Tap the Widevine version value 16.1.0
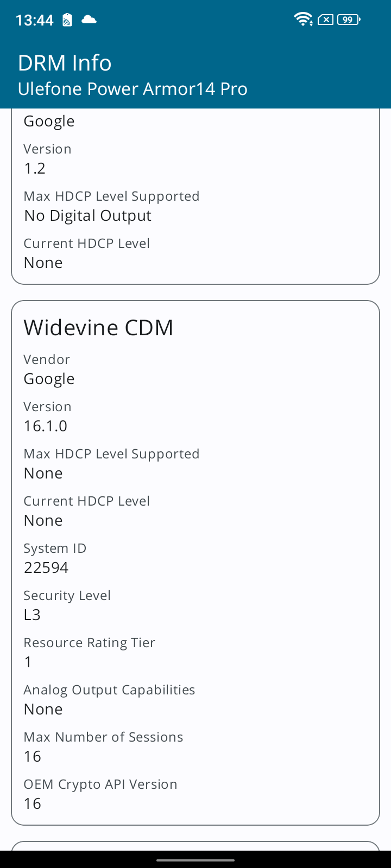This screenshot has height=868, width=391. [x=46, y=426]
